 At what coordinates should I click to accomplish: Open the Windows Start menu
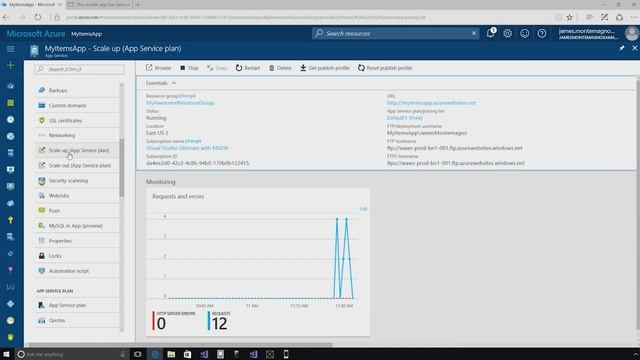6,354
